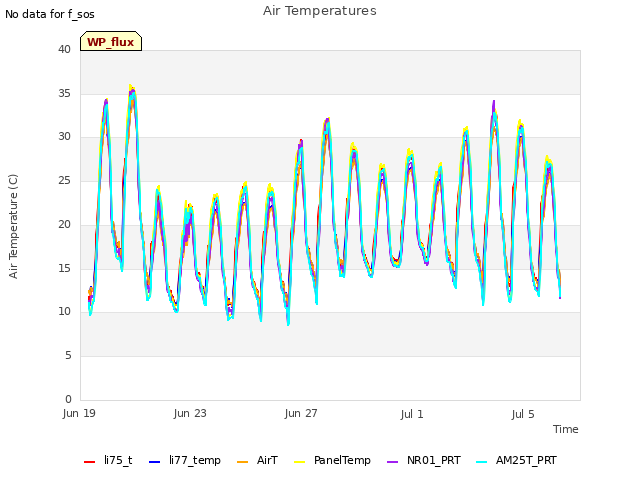The image size is (640, 480).
Task: Toggle the AM25T_PRT legend entry
Action: click(x=516, y=461)
